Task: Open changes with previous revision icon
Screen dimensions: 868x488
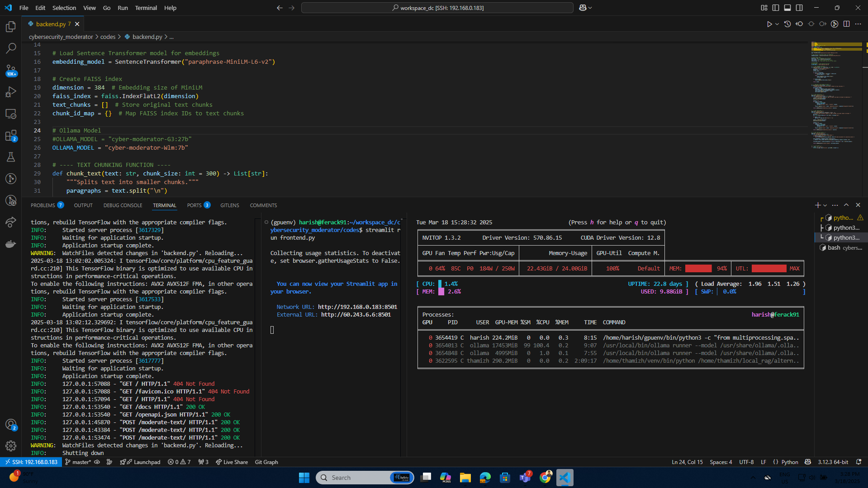Action: click(x=799, y=24)
